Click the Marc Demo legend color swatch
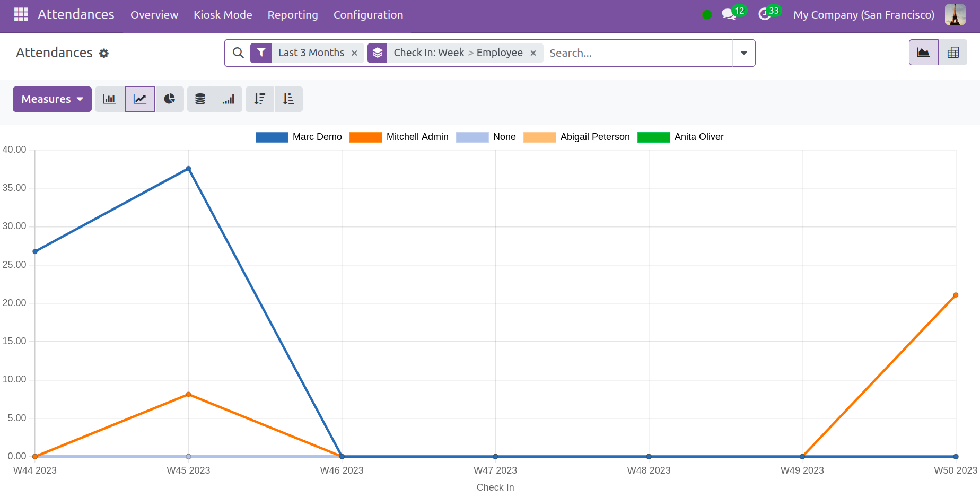 [272, 137]
